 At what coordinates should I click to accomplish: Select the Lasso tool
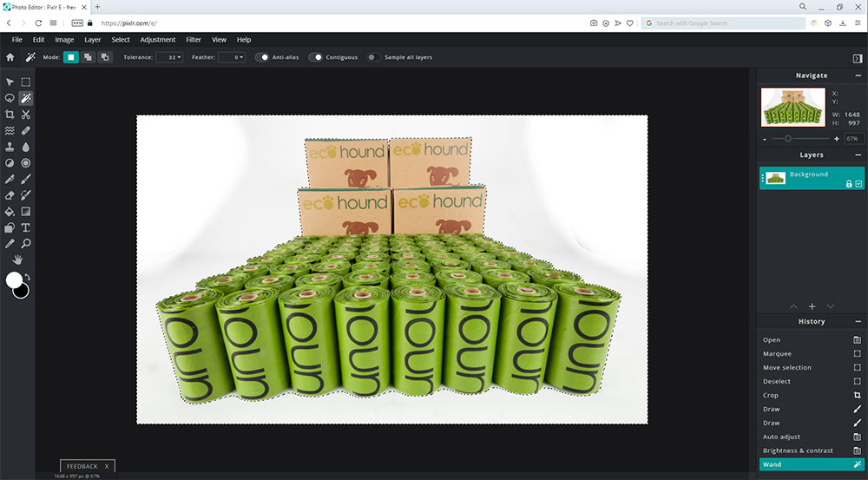point(10,98)
